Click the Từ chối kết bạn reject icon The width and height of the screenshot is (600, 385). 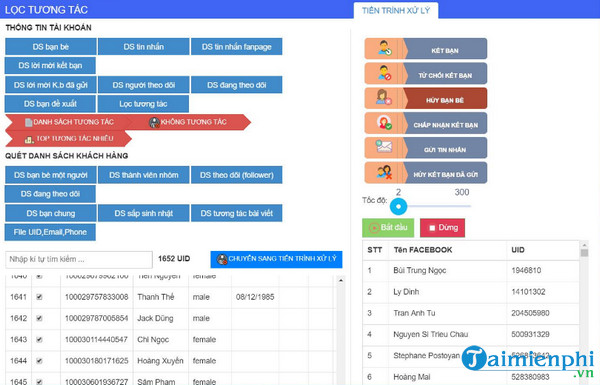coord(384,73)
